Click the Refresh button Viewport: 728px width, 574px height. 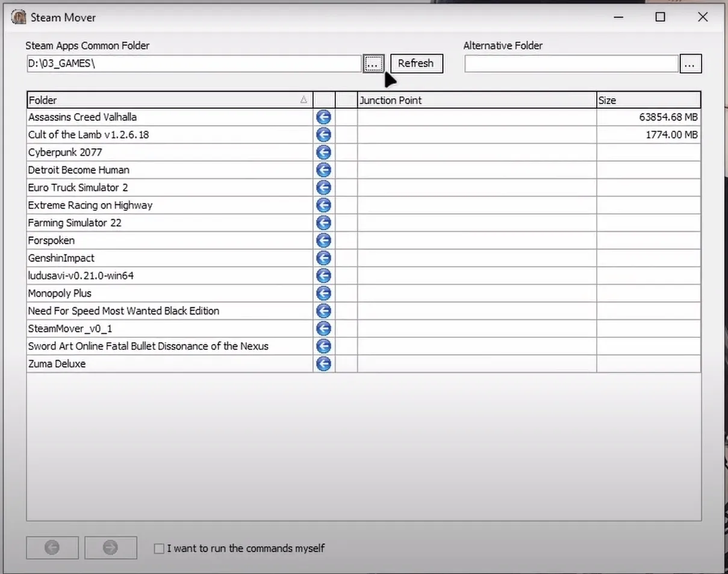(416, 63)
